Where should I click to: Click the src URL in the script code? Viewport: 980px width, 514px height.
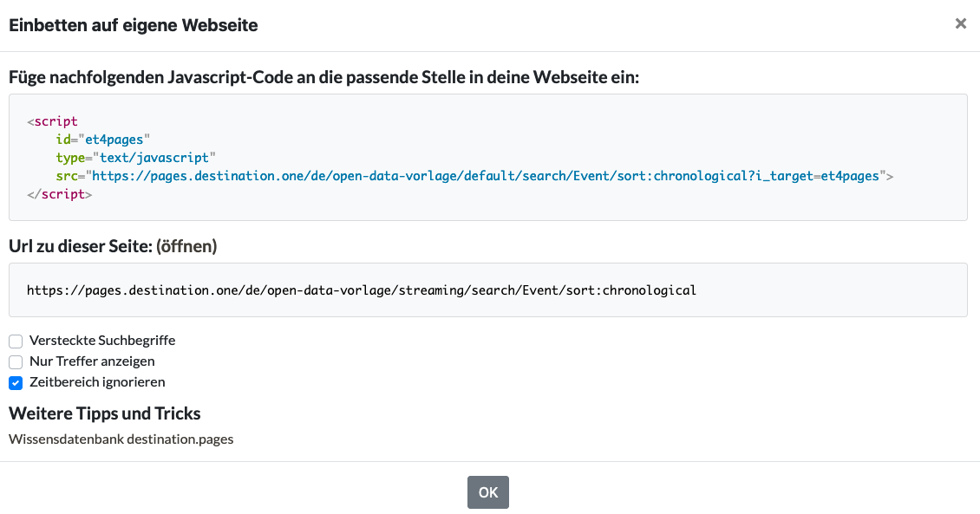486,176
